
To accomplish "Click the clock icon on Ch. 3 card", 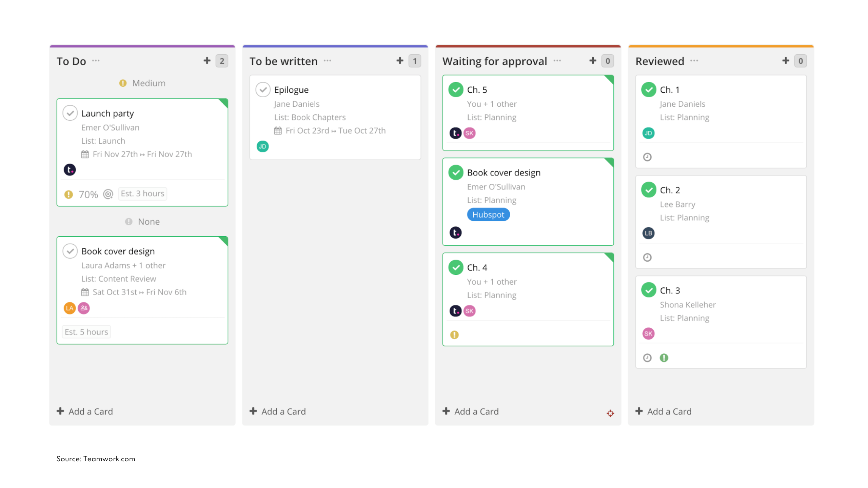I will point(647,358).
